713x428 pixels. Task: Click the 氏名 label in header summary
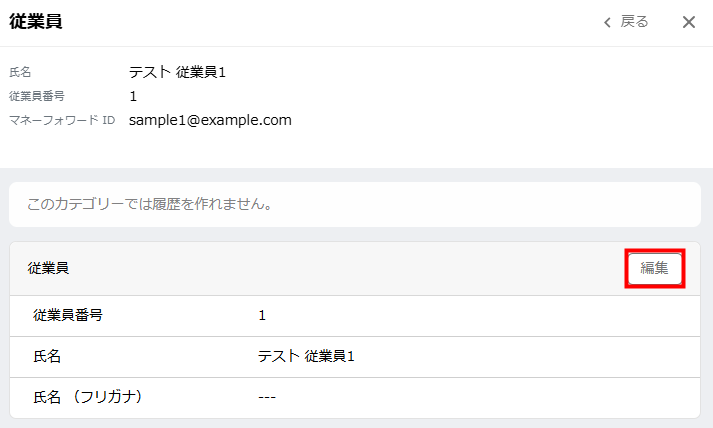point(20,72)
